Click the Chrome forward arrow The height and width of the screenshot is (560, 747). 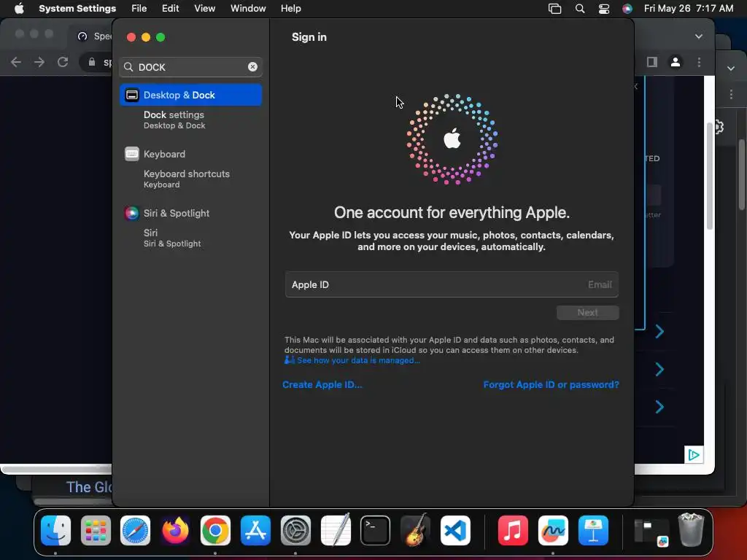pos(39,62)
